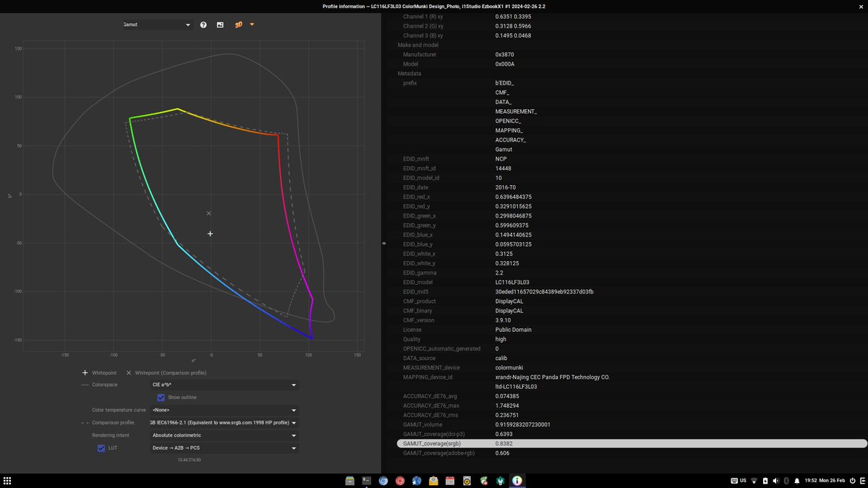Select the EDID_md5 row
868x488 pixels.
(631, 291)
